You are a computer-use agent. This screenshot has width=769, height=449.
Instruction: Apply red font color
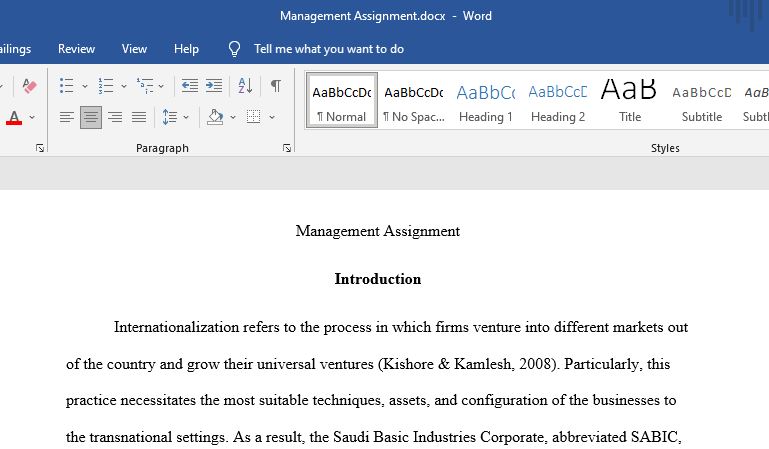[14, 117]
